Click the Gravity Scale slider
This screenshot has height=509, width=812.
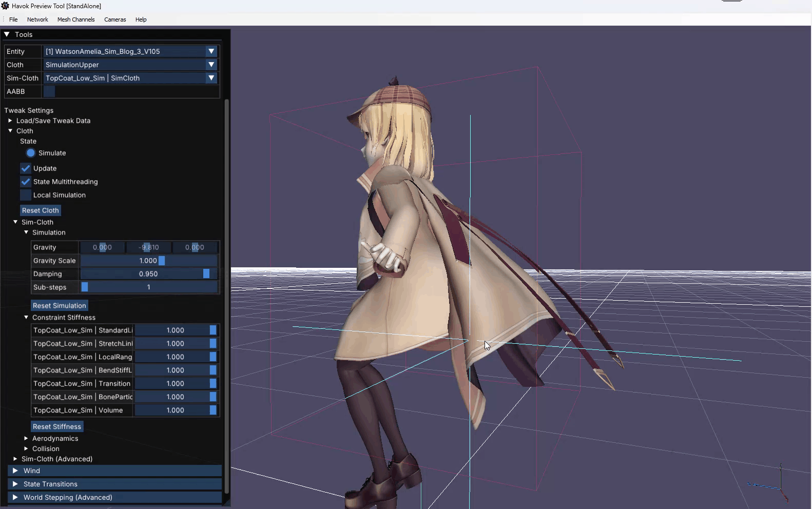pos(149,261)
